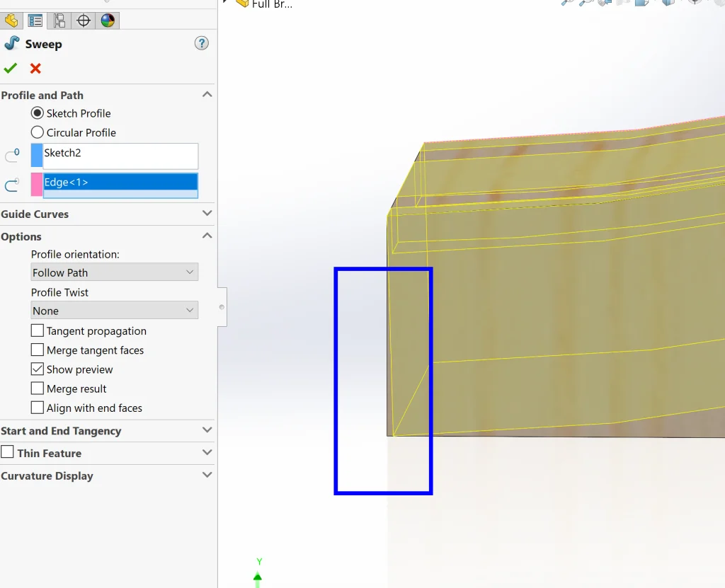This screenshot has height=588, width=725.
Task: Open the Profile orientation dropdown
Action: coord(114,272)
